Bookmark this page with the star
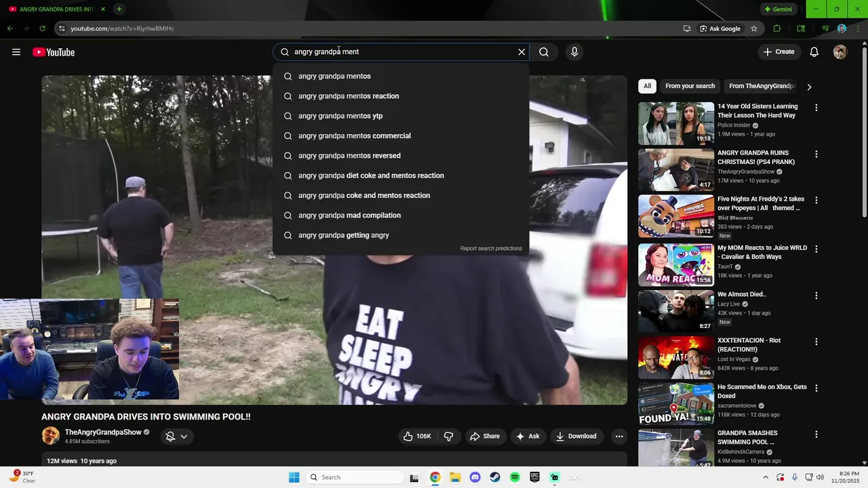This screenshot has width=868, height=488. click(x=754, y=28)
